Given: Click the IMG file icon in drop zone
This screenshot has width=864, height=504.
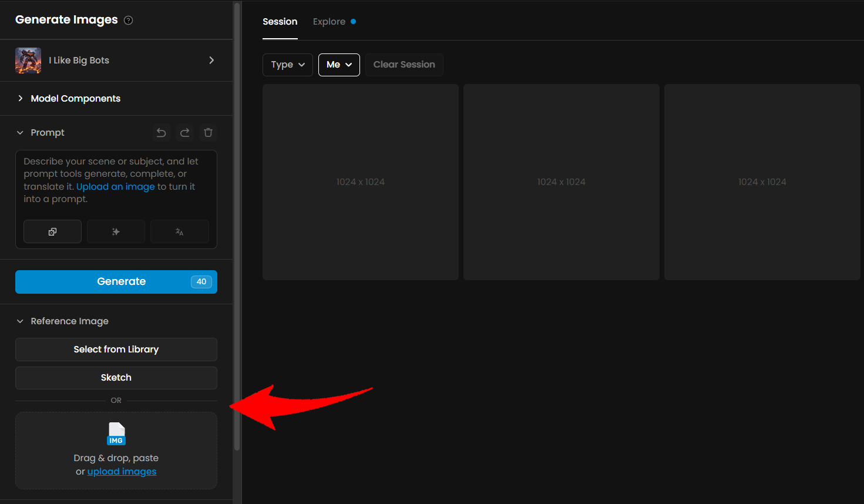Looking at the screenshot, I should pyautogui.click(x=116, y=434).
